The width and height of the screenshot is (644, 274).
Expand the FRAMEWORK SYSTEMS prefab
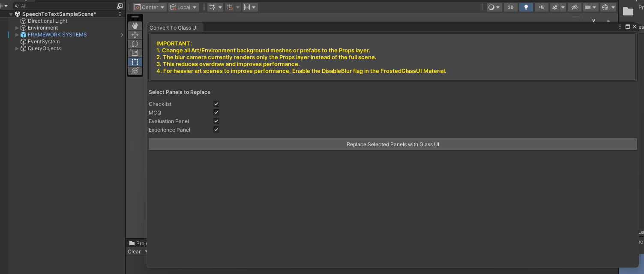[17, 35]
